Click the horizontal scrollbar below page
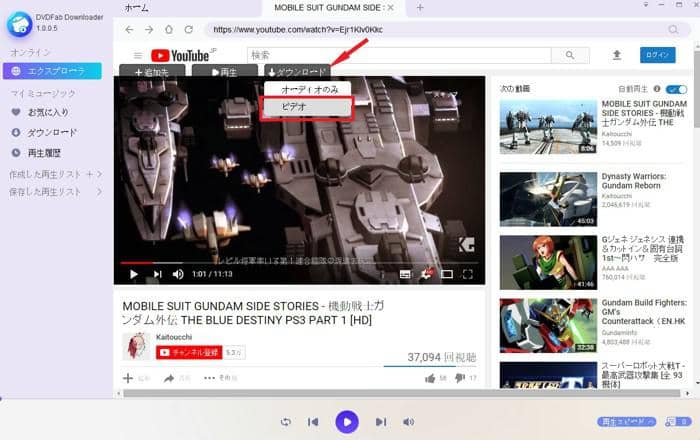The height and width of the screenshot is (440, 700). click(x=402, y=393)
